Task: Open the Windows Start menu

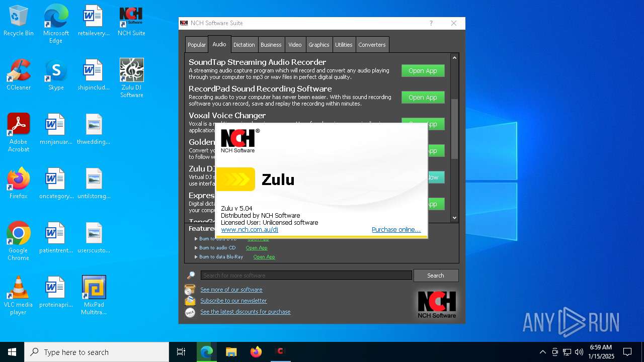Action: click(x=12, y=352)
